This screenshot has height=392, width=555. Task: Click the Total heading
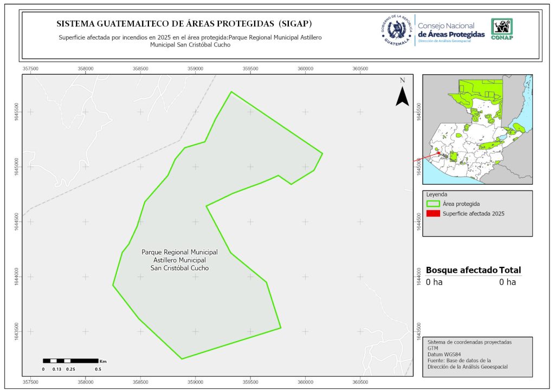point(511,270)
